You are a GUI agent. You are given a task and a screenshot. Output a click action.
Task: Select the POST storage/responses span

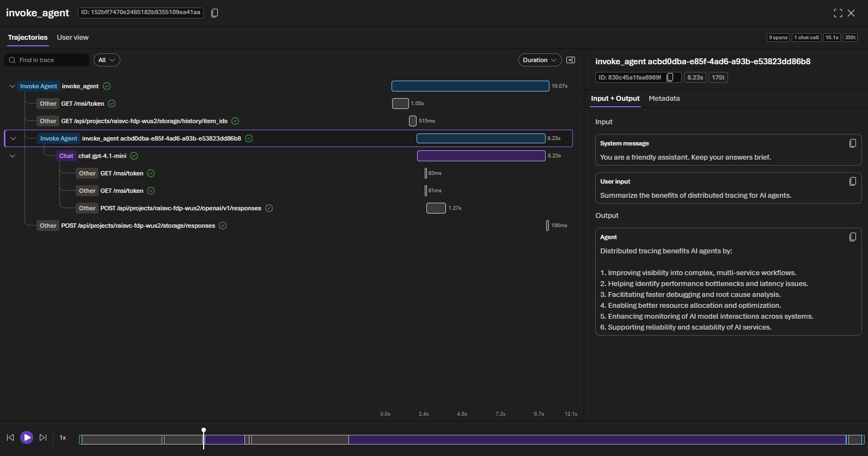[x=289, y=226]
